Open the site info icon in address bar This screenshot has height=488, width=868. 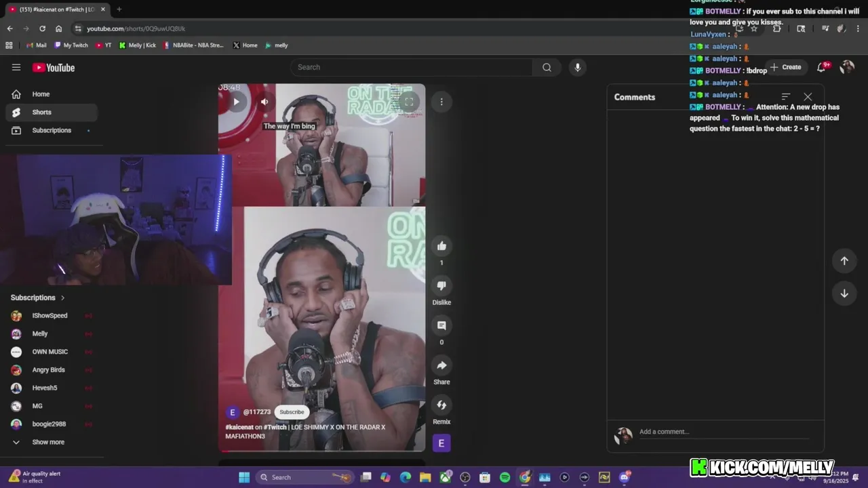click(x=78, y=28)
